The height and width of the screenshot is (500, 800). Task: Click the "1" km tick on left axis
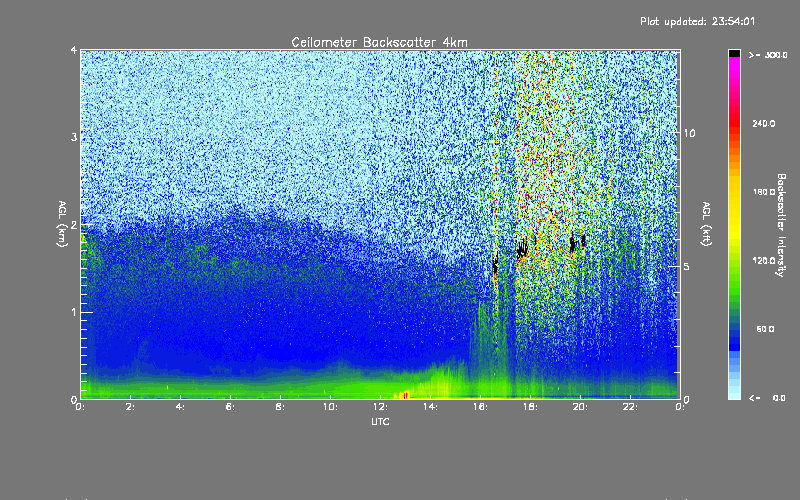74,312
